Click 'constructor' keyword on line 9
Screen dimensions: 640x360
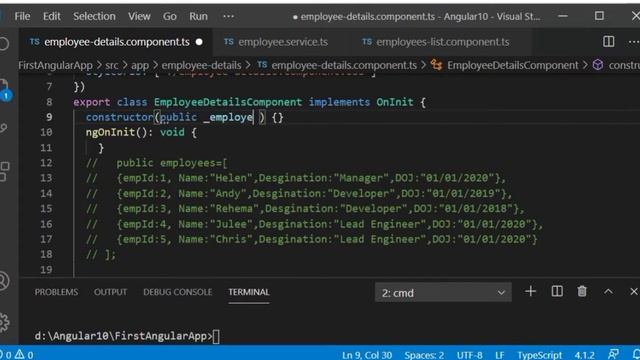[x=119, y=118]
